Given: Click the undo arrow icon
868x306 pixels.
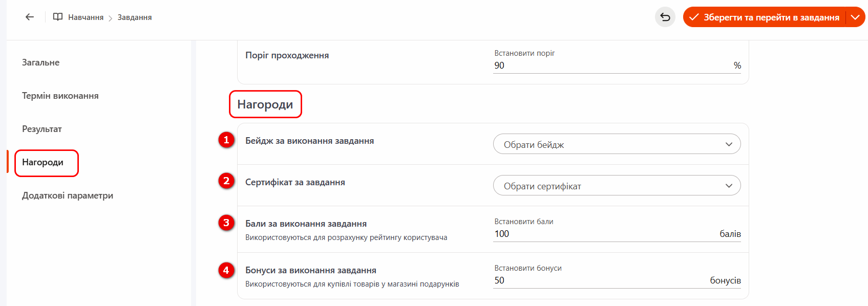Looking at the screenshot, I should click(665, 17).
